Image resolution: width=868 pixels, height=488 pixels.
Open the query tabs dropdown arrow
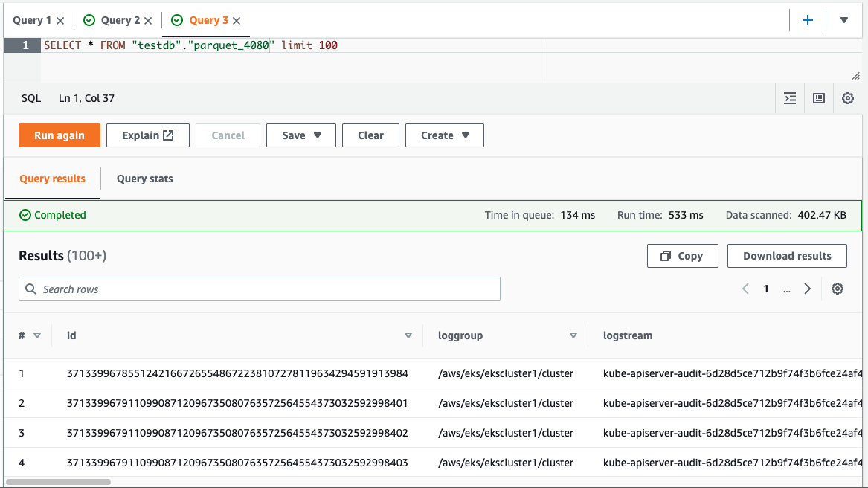[844, 20]
